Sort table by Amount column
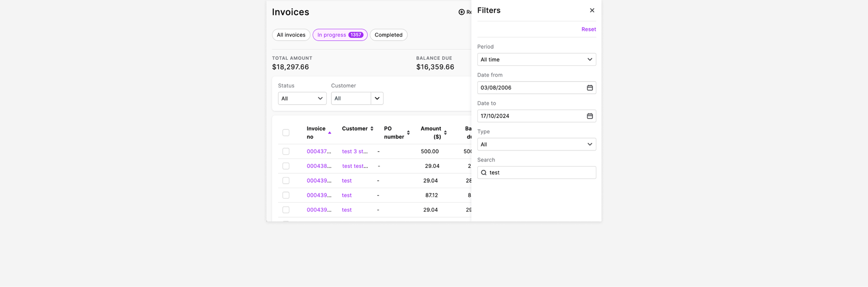The image size is (868, 287). point(445,133)
